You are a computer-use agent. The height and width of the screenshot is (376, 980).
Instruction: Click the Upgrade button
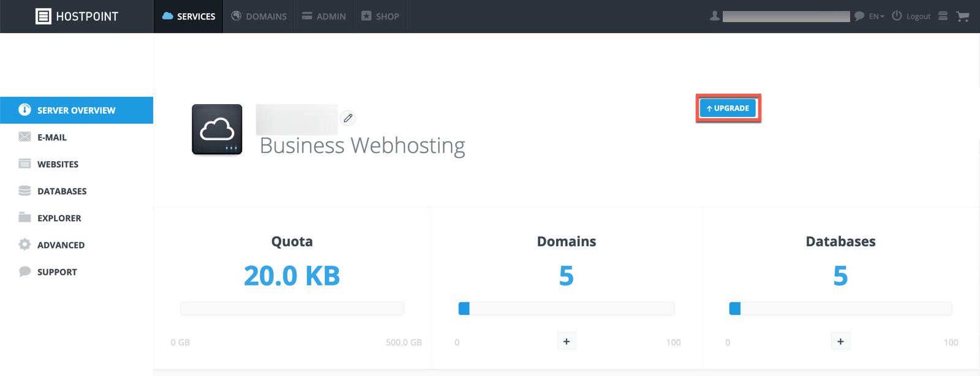pyautogui.click(x=728, y=108)
